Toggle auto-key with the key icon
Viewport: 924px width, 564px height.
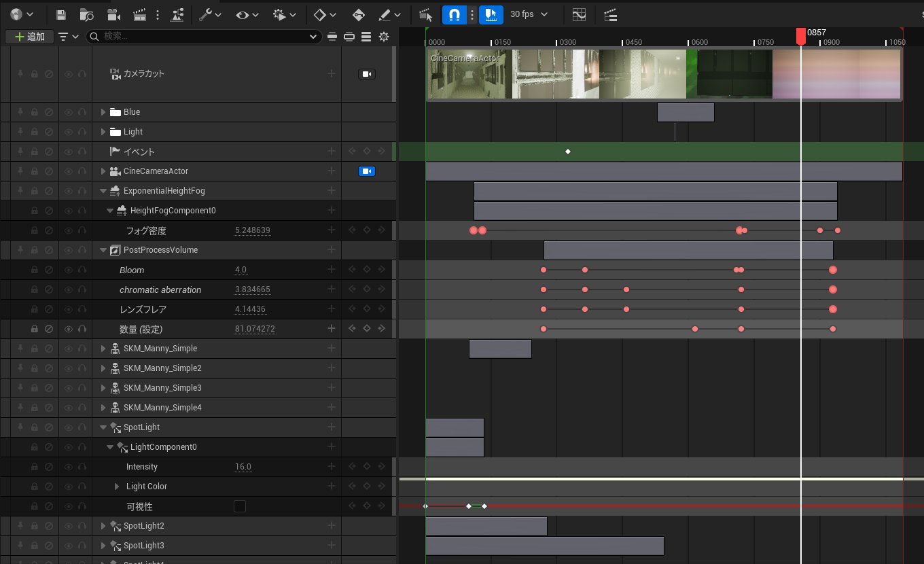(x=358, y=14)
